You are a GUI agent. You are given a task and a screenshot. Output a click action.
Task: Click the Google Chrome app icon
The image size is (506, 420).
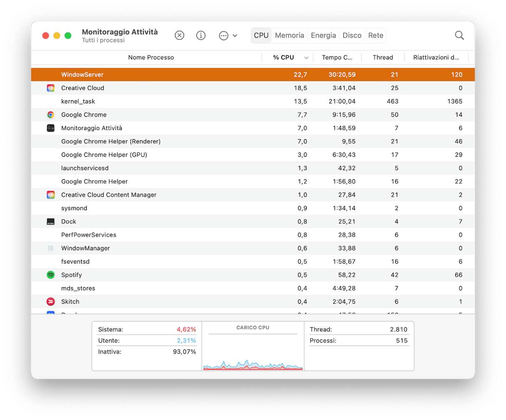(50, 115)
